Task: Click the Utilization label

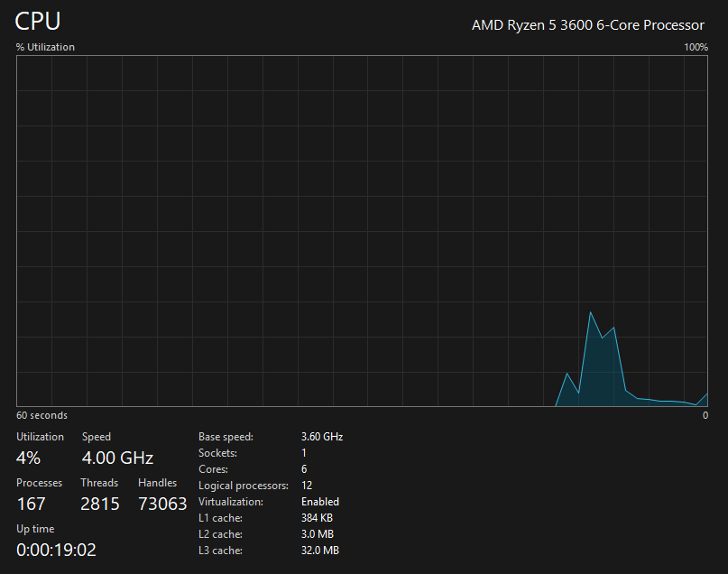Action: tap(40, 437)
